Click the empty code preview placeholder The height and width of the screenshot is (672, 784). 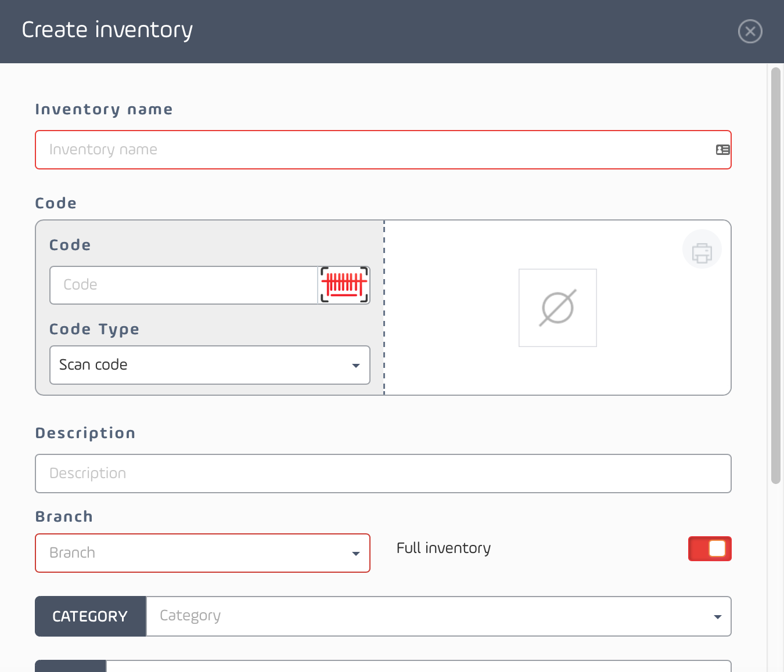[x=558, y=308]
